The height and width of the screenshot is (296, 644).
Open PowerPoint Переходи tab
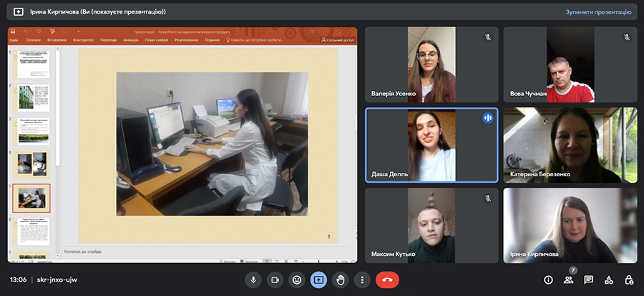[109, 40]
